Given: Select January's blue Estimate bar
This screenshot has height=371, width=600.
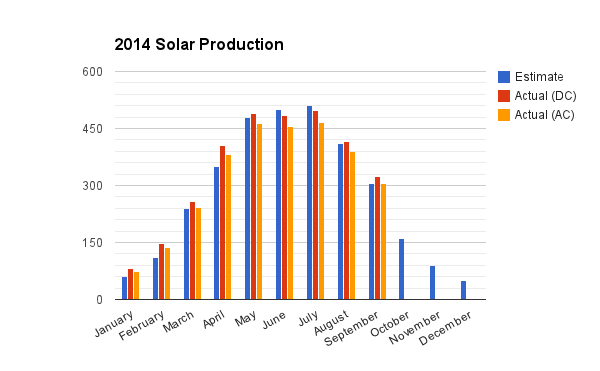Looking at the screenshot, I should (124, 288).
